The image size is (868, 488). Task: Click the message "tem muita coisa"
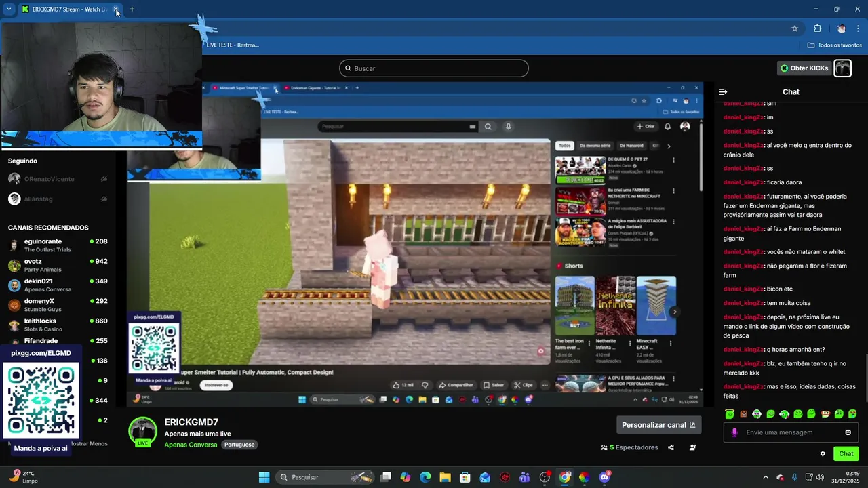pos(788,303)
